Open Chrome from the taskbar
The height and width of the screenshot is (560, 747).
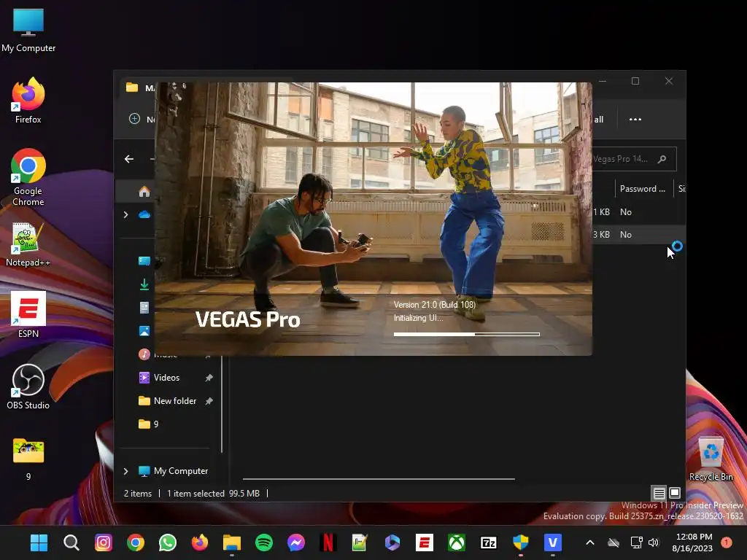(x=135, y=542)
